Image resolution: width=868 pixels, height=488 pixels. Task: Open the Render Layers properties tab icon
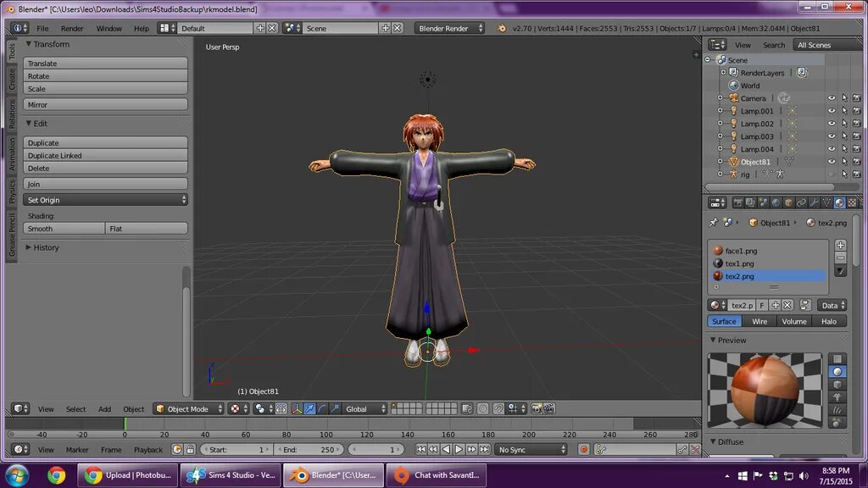[x=750, y=203]
